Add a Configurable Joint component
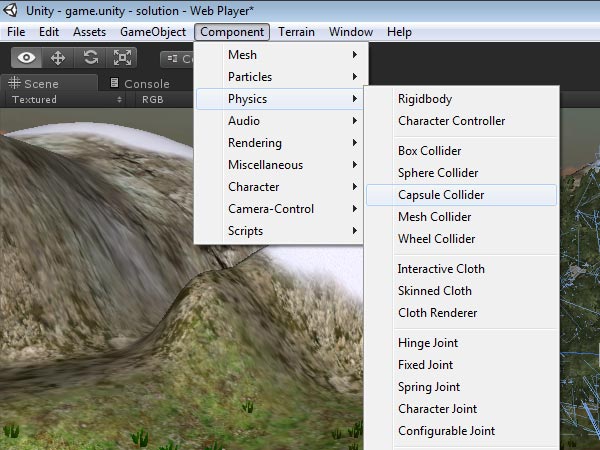 coord(461,431)
